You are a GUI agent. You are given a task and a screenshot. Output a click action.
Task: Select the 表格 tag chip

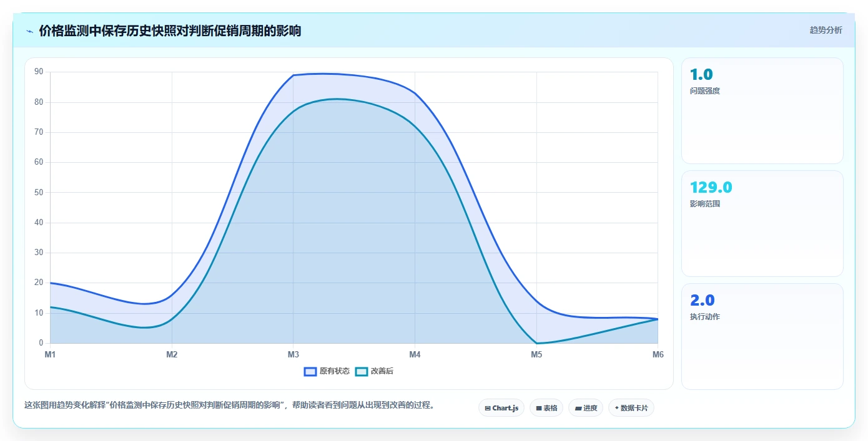(x=546, y=408)
